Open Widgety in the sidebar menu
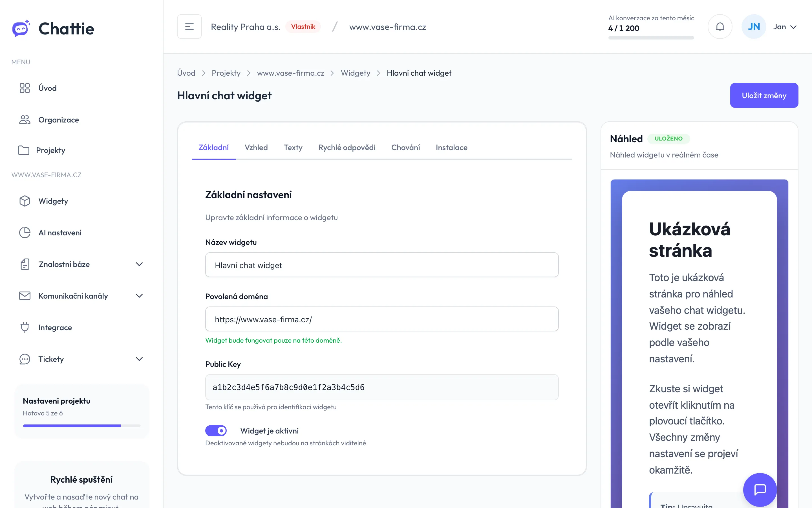This screenshot has height=508, width=812. (81, 201)
